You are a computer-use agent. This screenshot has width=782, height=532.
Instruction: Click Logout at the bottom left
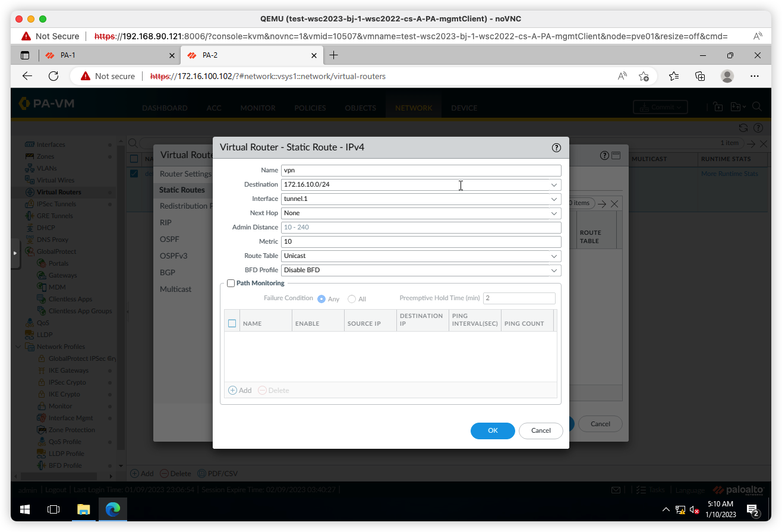55,489
